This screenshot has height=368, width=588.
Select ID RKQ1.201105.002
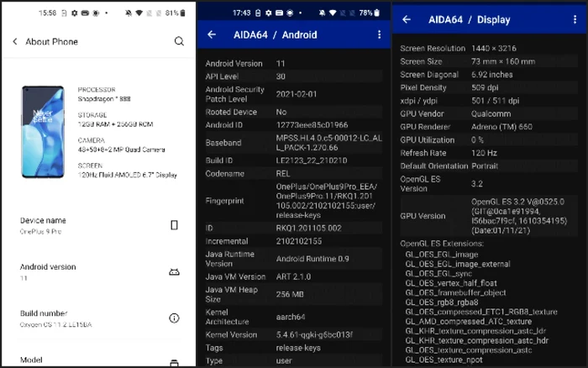point(308,228)
